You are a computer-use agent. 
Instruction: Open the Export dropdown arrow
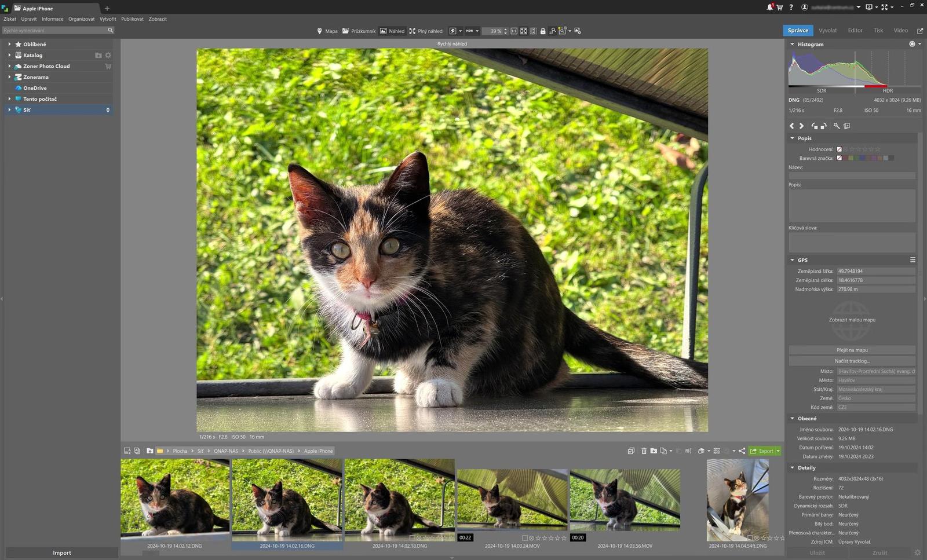point(778,451)
